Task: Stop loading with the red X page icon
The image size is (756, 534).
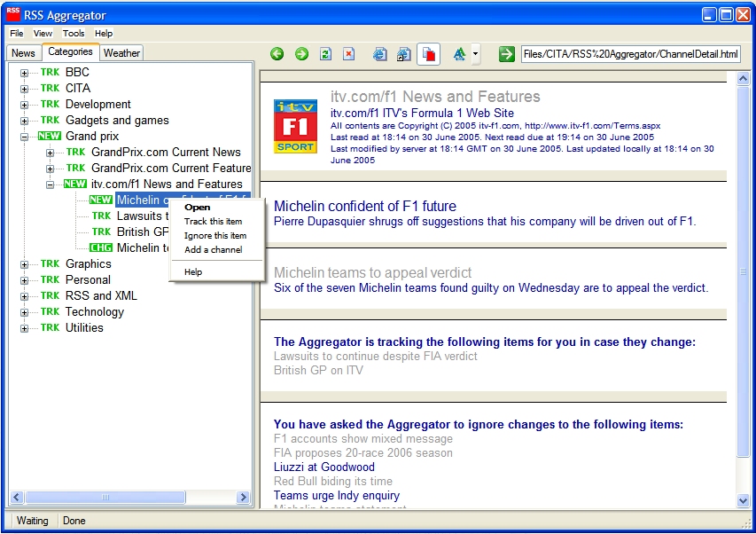Action: pyautogui.click(x=348, y=53)
